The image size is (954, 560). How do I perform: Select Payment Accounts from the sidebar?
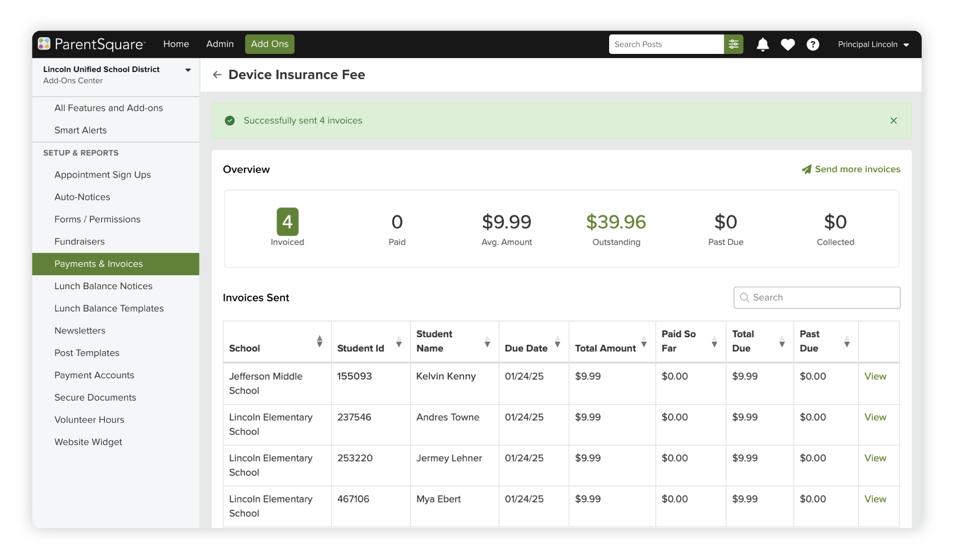(x=94, y=375)
